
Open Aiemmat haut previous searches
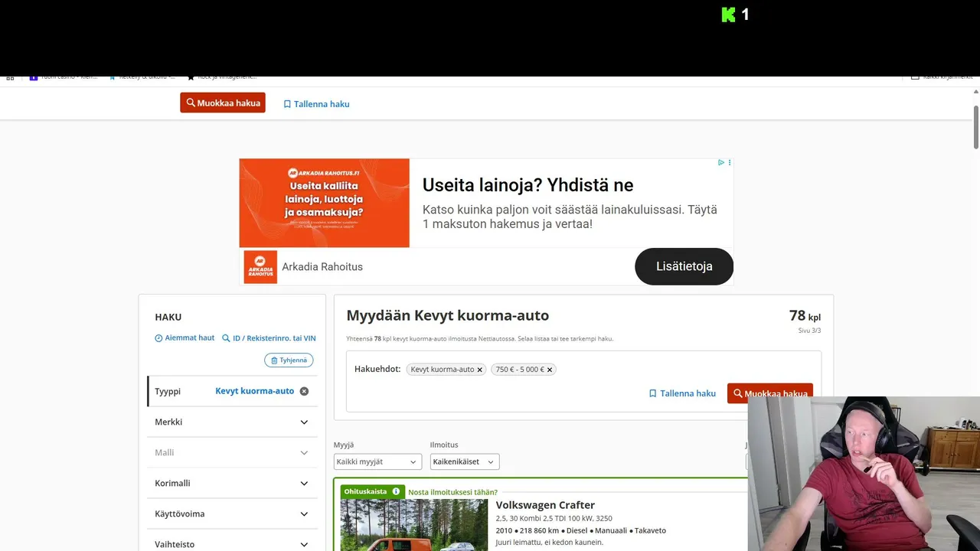tap(185, 337)
